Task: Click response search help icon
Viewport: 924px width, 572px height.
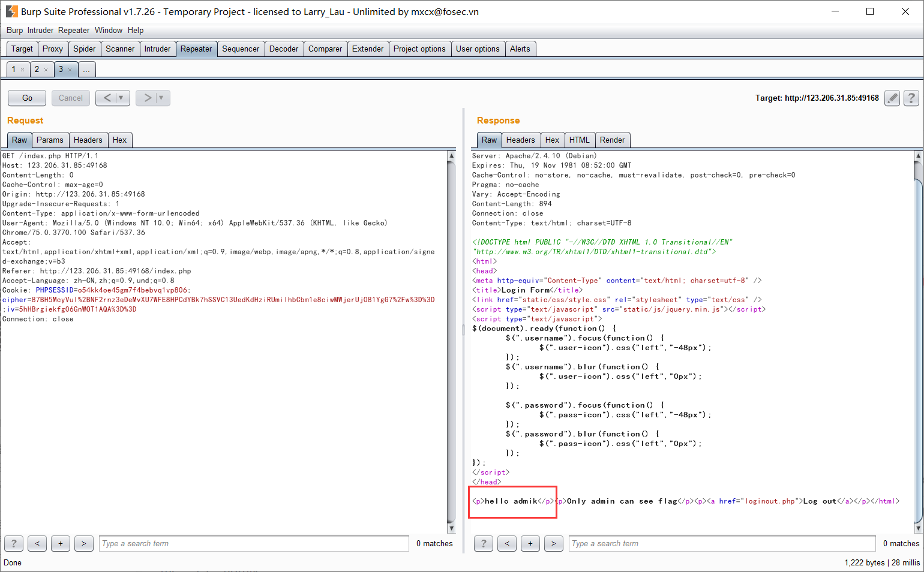Action: pos(484,543)
